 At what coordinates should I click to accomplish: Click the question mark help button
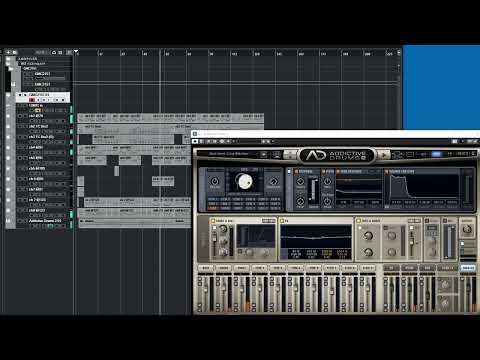click(x=473, y=154)
